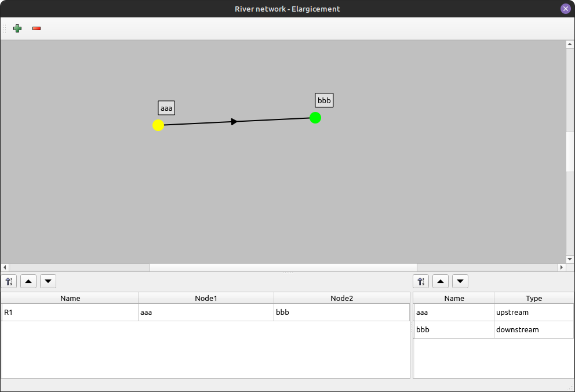575x392 pixels.
Task: Sort reach table by Node2 column header
Action: [x=341, y=298]
